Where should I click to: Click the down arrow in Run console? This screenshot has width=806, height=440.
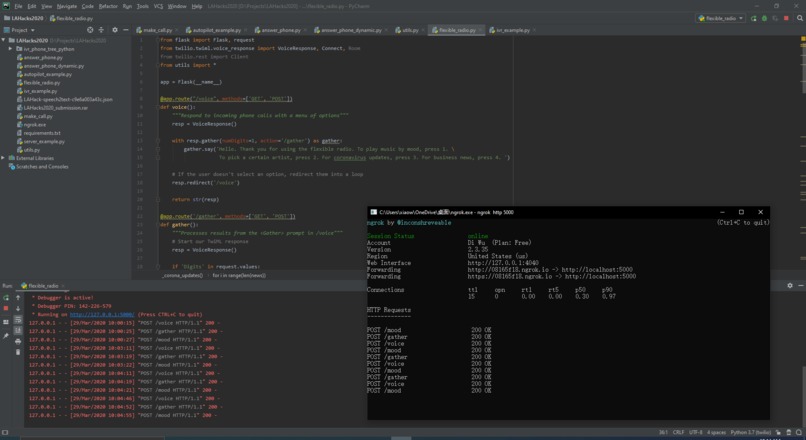[x=18, y=308]
